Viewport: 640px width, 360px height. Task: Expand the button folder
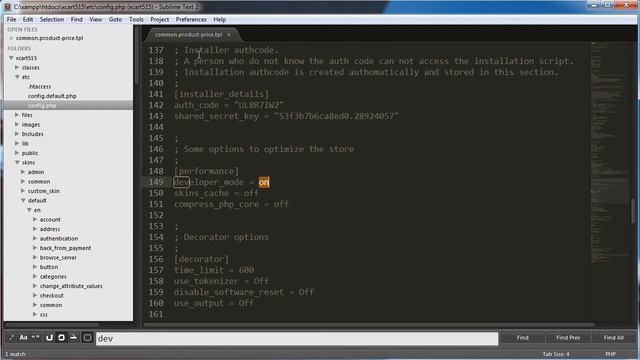pyautogui.click(x=35, y=267)
